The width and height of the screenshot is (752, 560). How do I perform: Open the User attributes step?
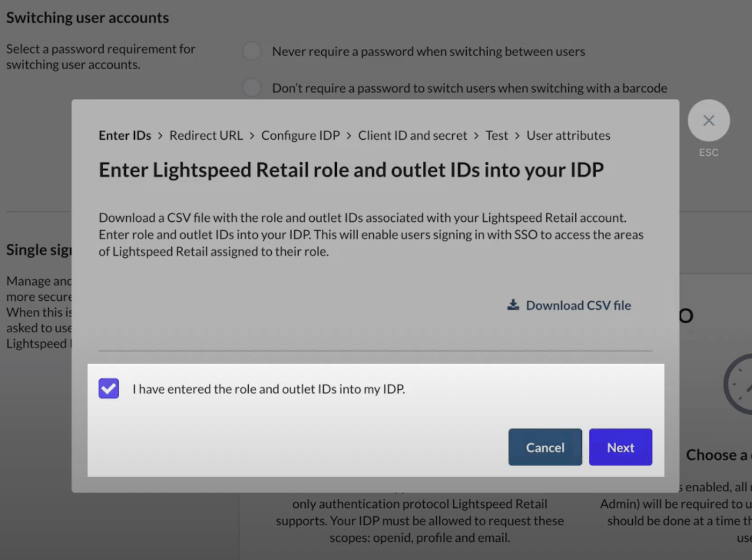pos(568,136)
